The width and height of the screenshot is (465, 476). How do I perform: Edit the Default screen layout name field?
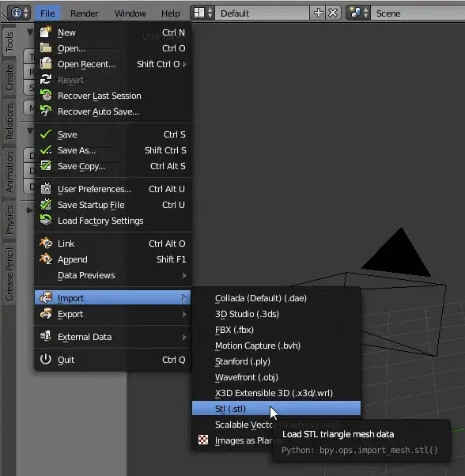pyautogui.click(x=263, y=13)
